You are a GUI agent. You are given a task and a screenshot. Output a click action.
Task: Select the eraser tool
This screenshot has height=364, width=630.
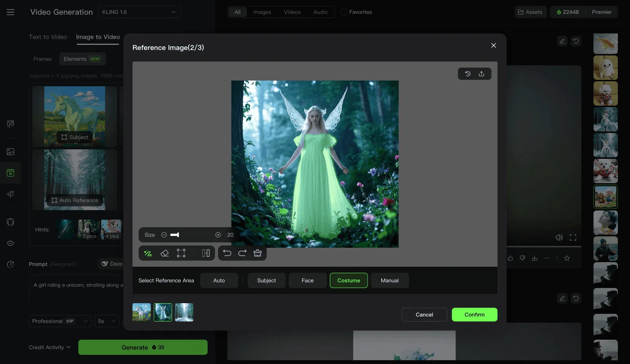[x=165, y=253]
